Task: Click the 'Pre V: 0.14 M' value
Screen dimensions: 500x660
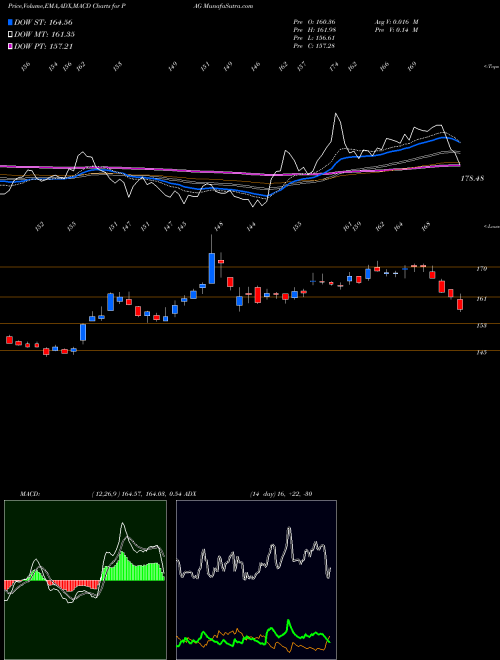Action: 396,29
